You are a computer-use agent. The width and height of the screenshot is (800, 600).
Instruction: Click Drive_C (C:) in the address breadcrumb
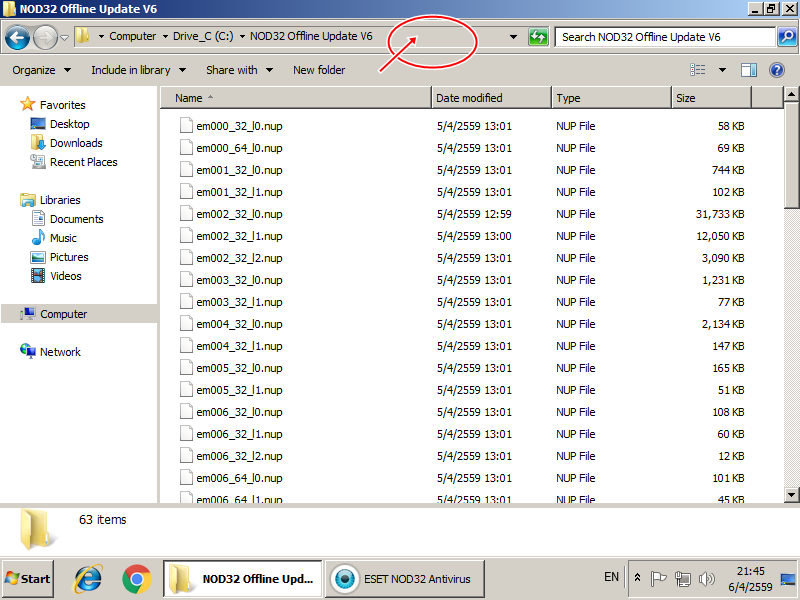click(x=203, y=36)
